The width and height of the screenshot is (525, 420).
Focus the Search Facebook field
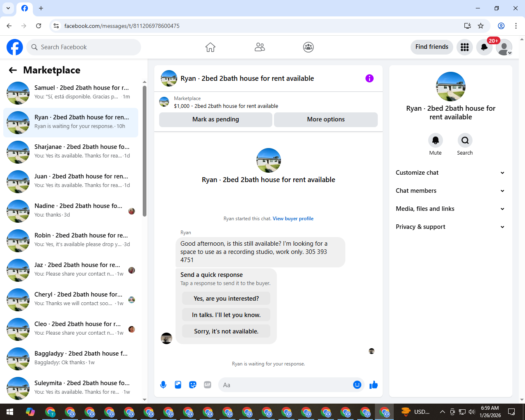[x=84, y=47]
